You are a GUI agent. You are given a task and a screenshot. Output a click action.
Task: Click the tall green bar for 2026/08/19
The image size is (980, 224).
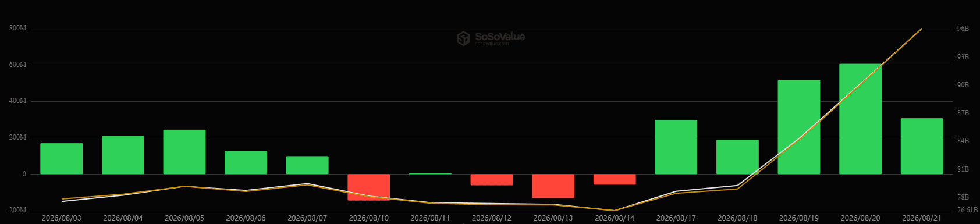click(799, 127)
